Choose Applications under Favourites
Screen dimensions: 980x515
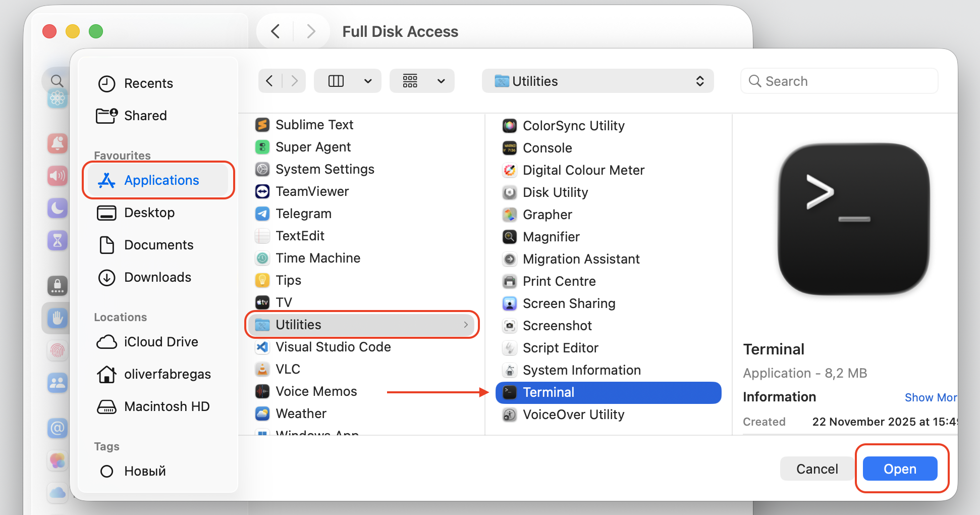tap(159, 180)
